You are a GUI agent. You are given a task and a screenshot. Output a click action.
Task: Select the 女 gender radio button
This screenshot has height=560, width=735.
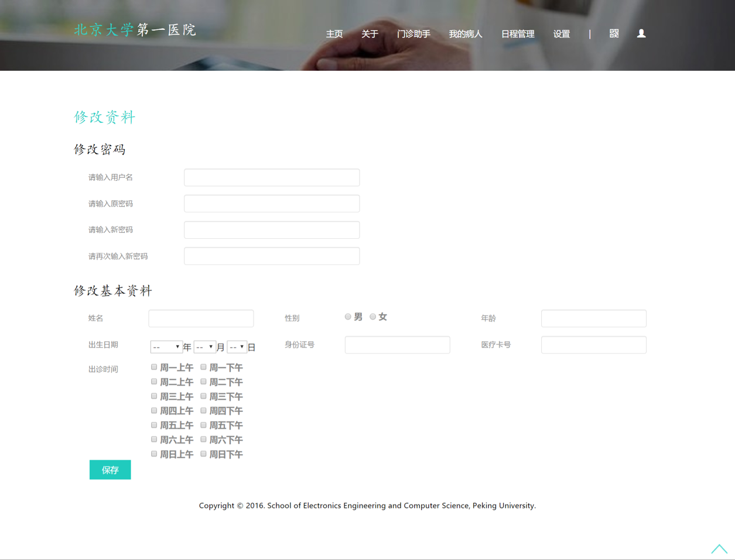pyautogui.click(x=372, y=317)
